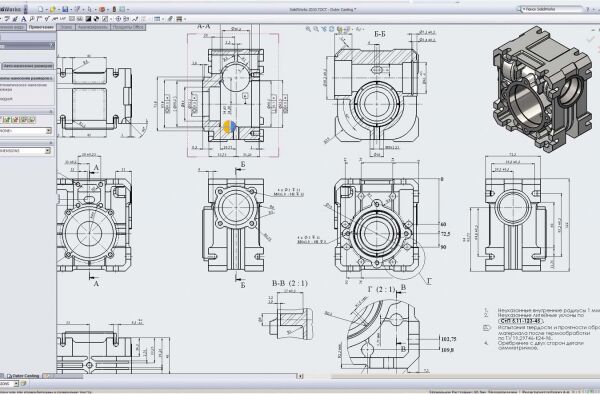Viewport: 600px width, 394px height.
Task: Click the boxed note text СНП 5.11-123-45
Action: [x=520, y=321]
